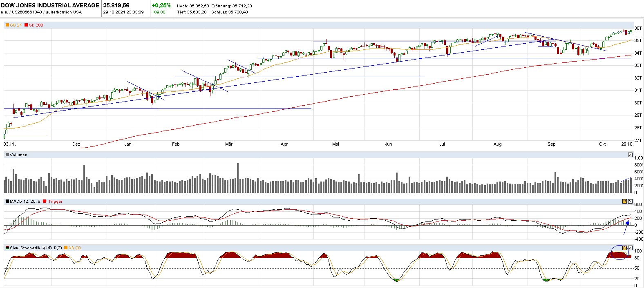The image size is (644, 288).
Task: Click the Feb month axis label
Action: (x=176, y=144)
